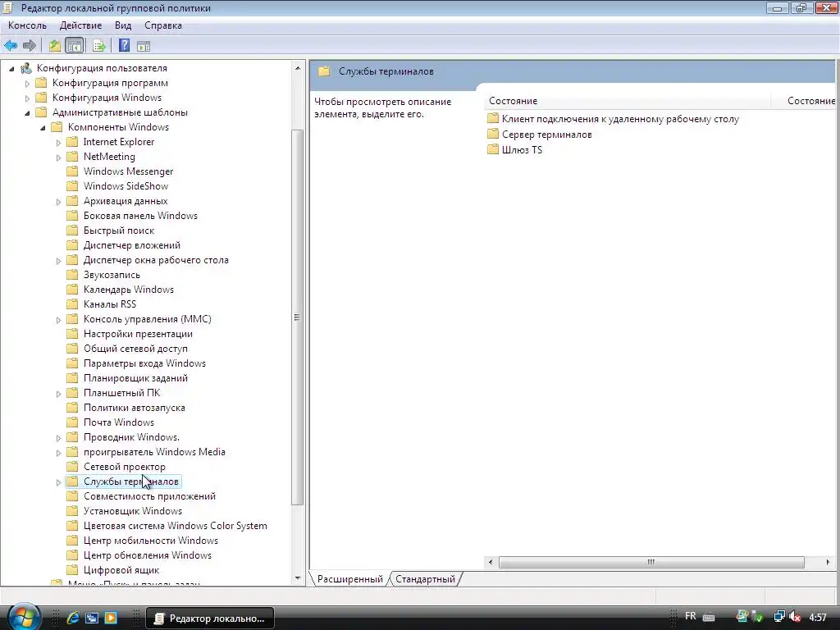This screenshot has height=630, width=840.
Task: Open the Консоль menu
Action: [27, 25]
